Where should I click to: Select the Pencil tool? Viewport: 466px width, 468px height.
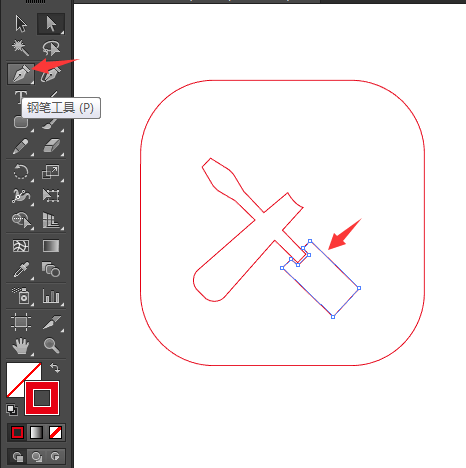(x=21, y=146)
